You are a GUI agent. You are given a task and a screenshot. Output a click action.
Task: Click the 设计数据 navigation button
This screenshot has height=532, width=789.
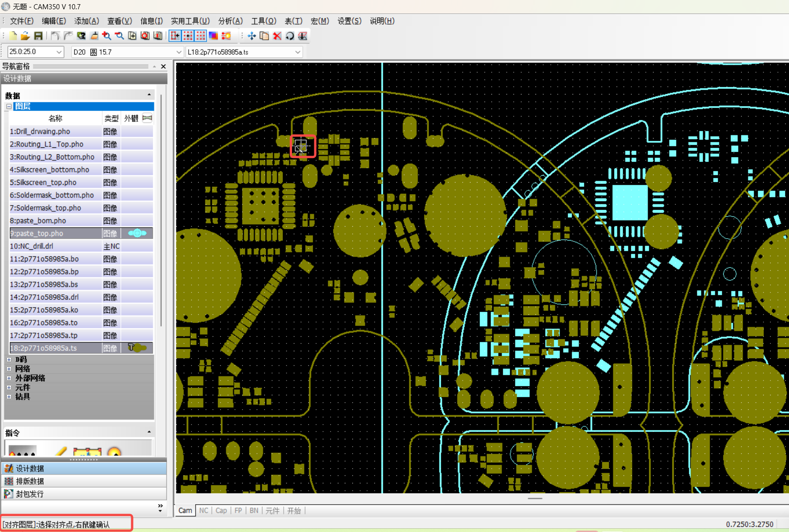coord(83,469)
